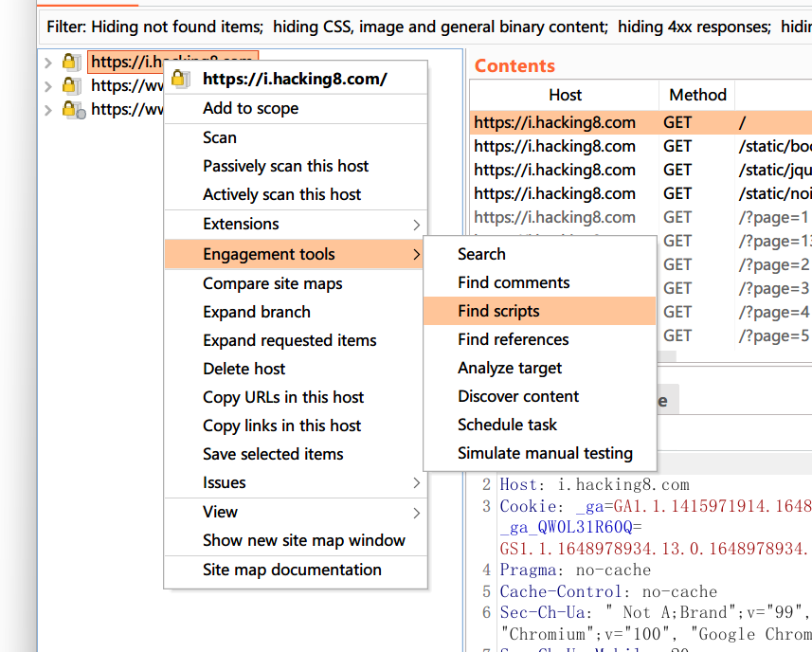This screenshot has width=812, height=652.
Task: Select the /?page=5 contents row
Action: tap(734, 336)
